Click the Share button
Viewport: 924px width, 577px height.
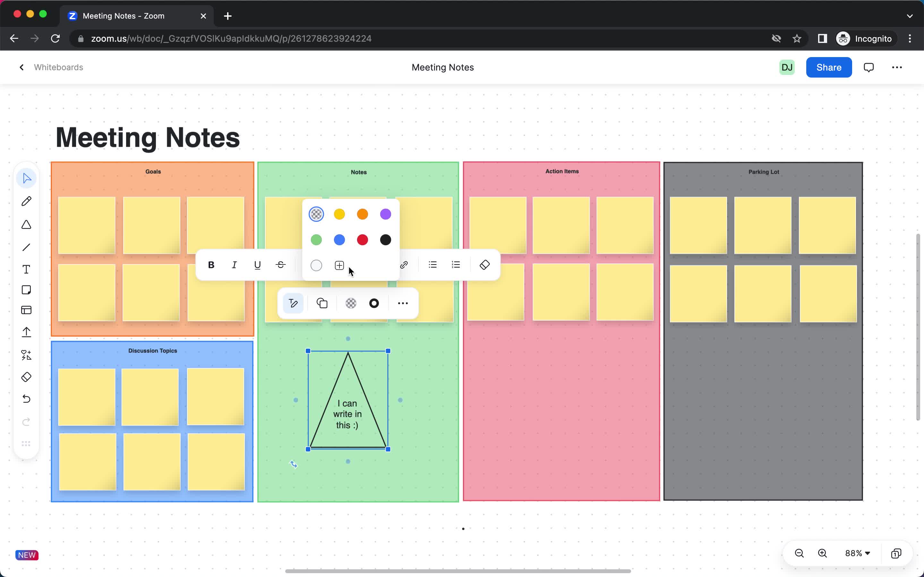coord(829,67)
